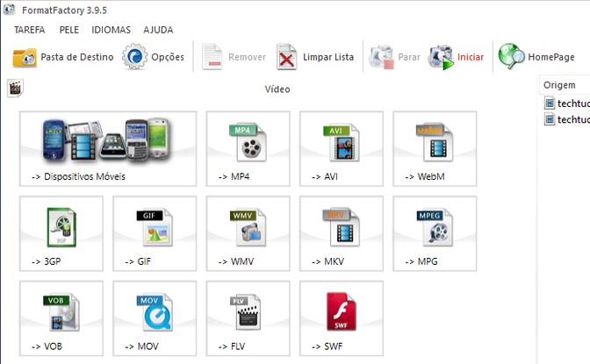Click the '-> SWF' label text
The width and height of the screenshot is (590, 364).
[327, 346]
